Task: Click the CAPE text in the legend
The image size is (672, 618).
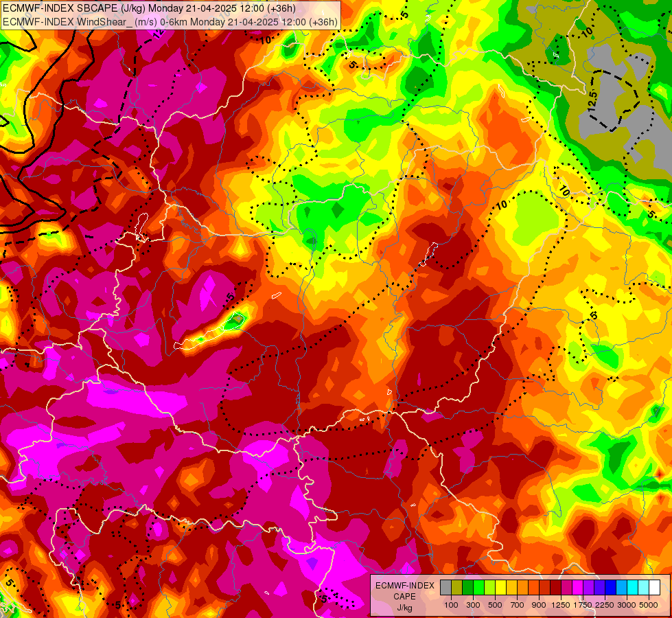Action: pyautogui.click(x=404, y=597)
